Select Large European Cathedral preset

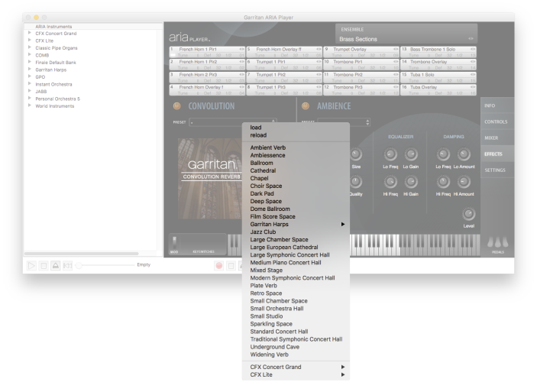[284, 248]
